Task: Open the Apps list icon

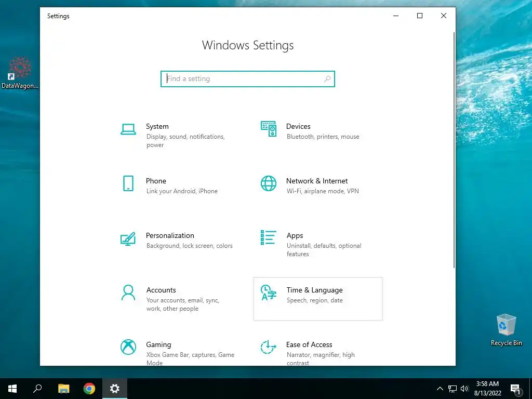Action: [269, 237]
